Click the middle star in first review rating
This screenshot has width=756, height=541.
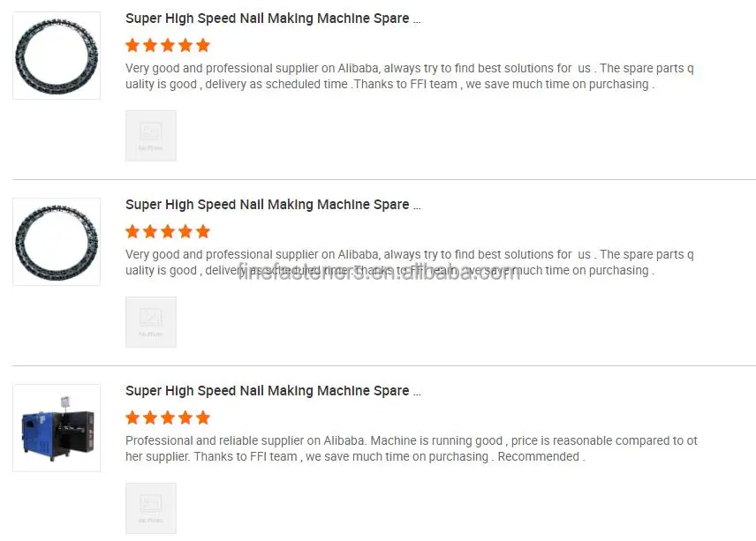(168, 45)
